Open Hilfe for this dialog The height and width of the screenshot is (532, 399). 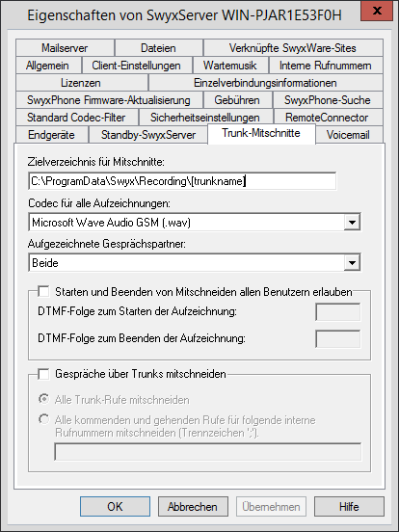(349, 507)
